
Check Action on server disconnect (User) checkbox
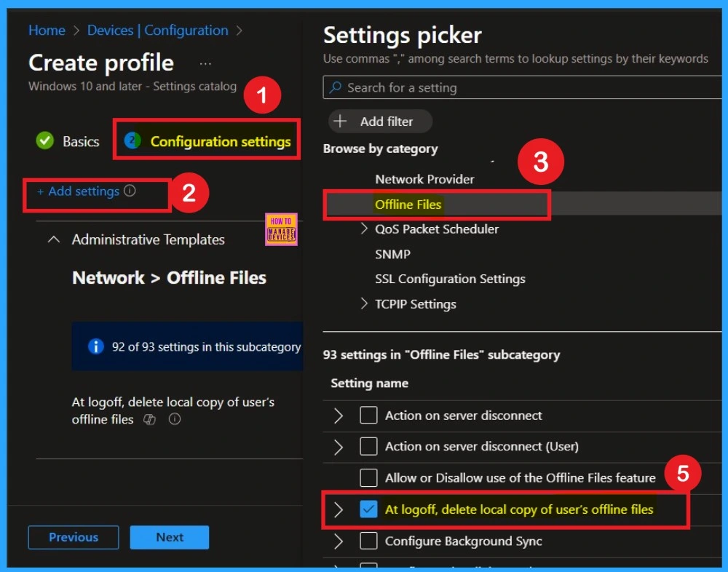click(368, 446)
